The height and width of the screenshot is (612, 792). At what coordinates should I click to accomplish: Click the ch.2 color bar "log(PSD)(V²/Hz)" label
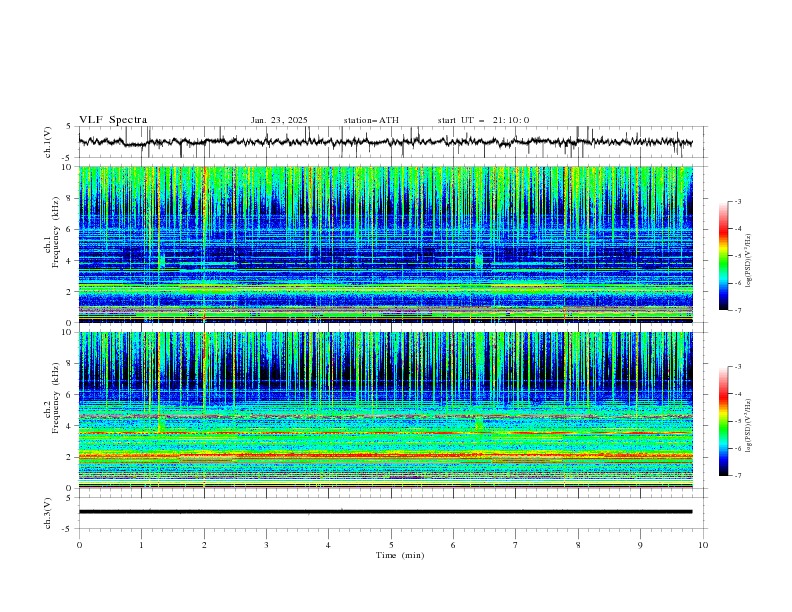pyautogui.click(x=749, y=426)
